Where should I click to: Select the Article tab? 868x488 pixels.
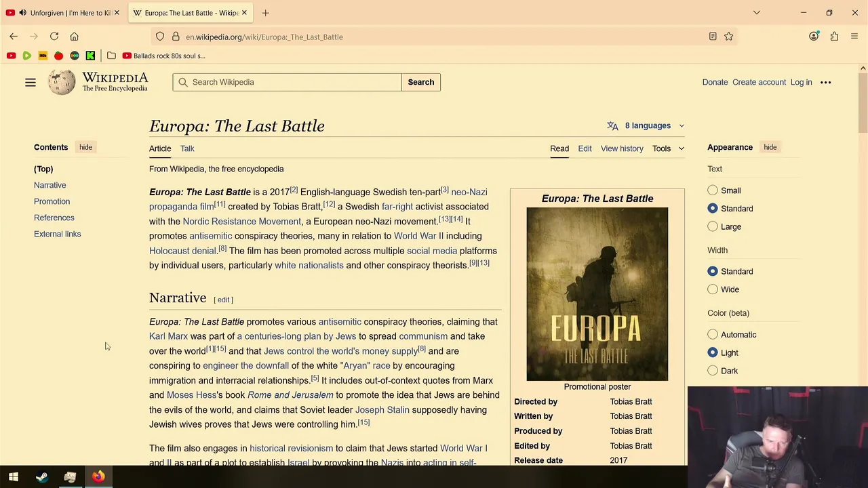(x=160, y=148)
